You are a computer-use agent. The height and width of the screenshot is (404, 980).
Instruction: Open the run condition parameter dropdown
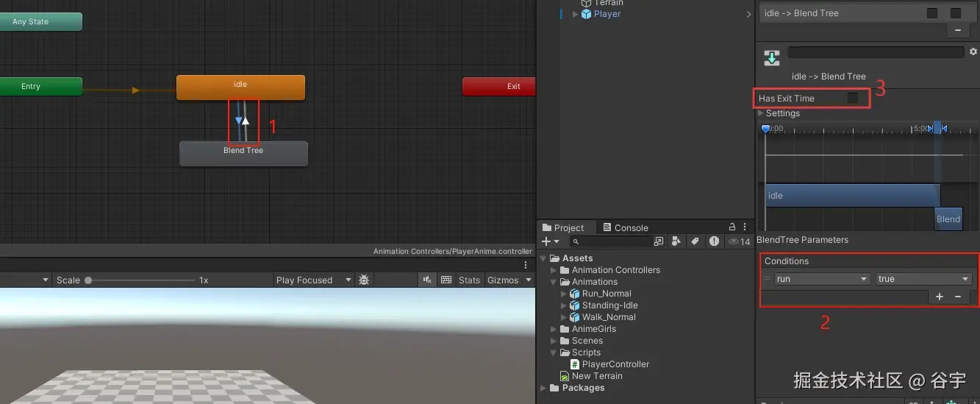coord(823,279)
